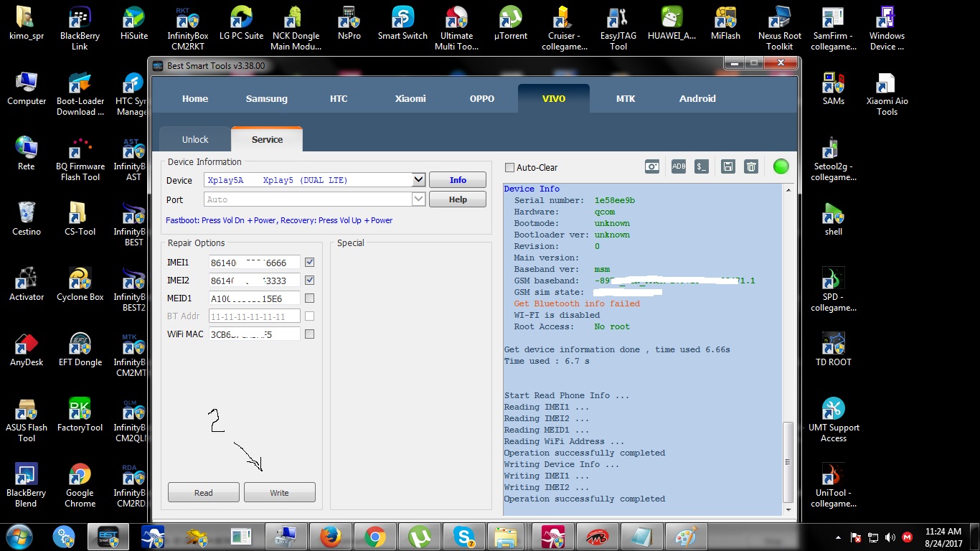Open the HiSuite desktop shortcut
The image size is (980, 551).
pyautogui.click(x=134, y=24)
